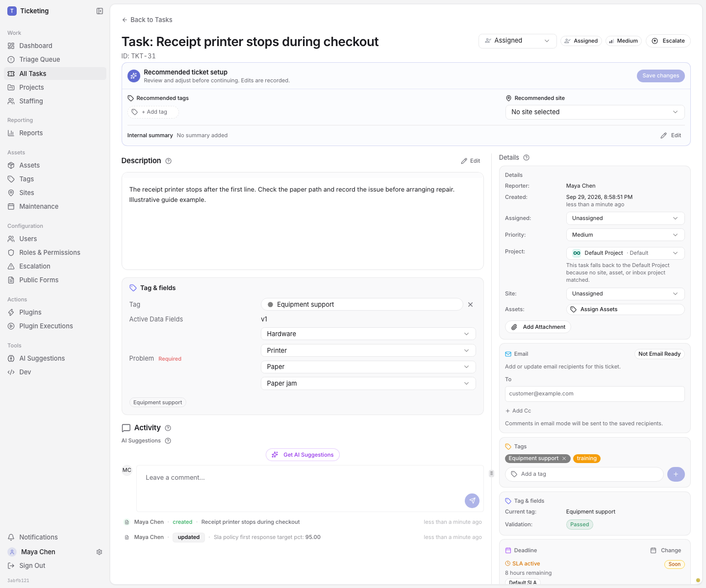706x588 pixels.
Task: Click Change deadline button
Action: pyautogui.click(x=665, y=550)
